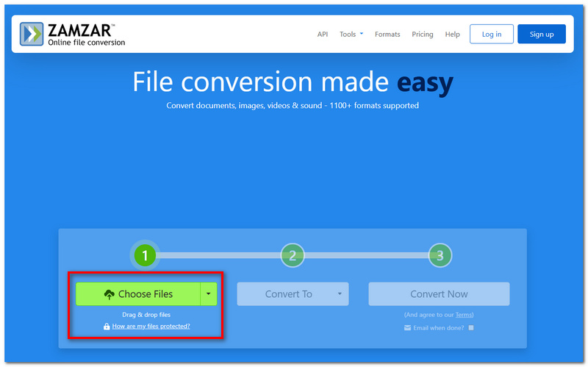The height and width of the screenshot is (367, 588).
Task: Click the Convert Now button
Action: [439, 294]
